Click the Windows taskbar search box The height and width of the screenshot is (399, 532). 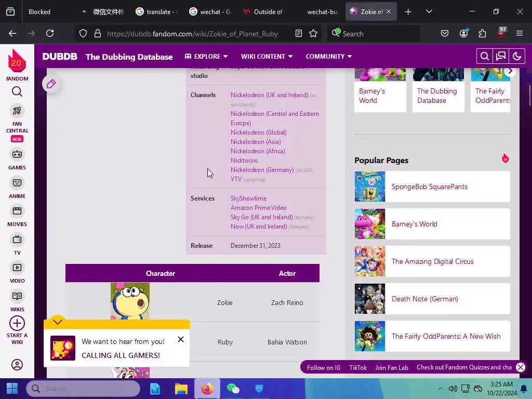coord(83,389)
